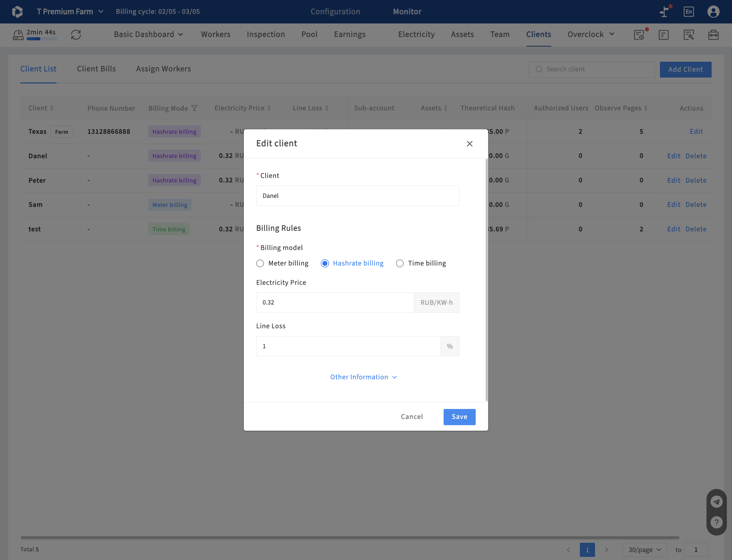The width and height of the screenshot is (732, 560).
Task: Open the search-log icon in toolbar
Action: point(689,34)
